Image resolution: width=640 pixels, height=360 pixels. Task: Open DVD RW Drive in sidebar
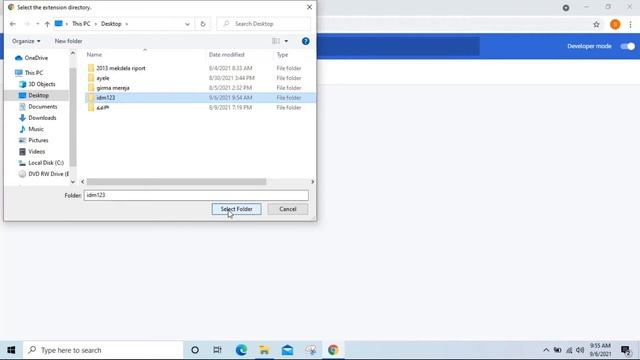(x=44, y=174)
